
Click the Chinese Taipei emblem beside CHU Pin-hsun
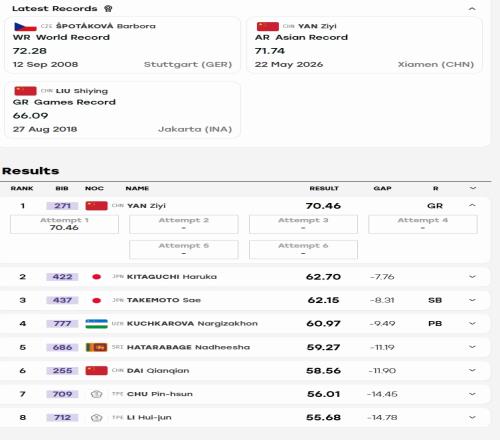(x=96, y=394)
